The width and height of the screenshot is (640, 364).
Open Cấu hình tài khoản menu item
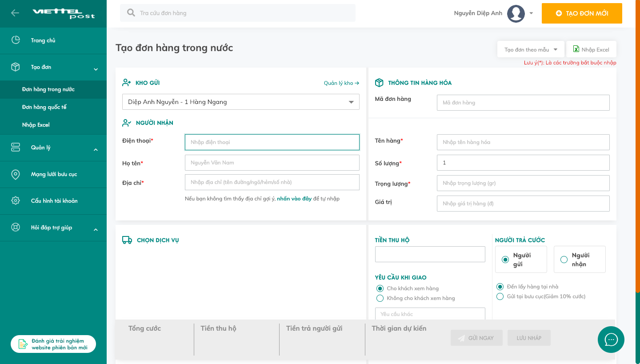[53, 201]
